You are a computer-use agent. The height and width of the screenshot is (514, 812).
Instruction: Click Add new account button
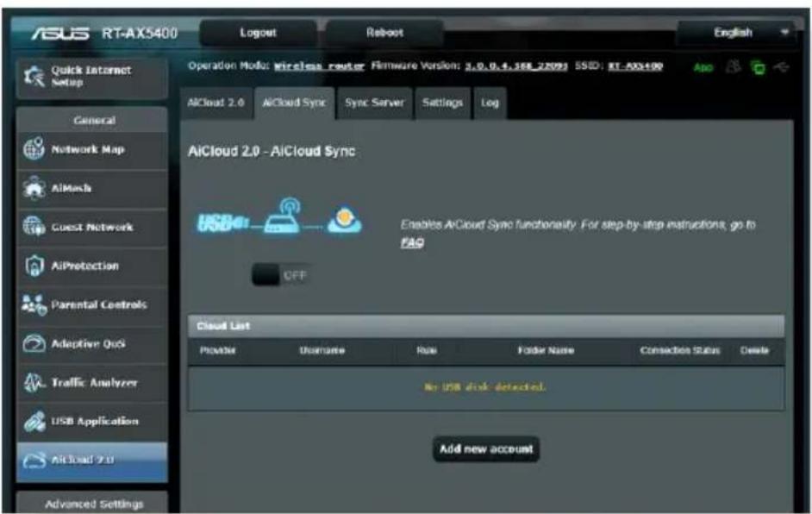(486, 448)
